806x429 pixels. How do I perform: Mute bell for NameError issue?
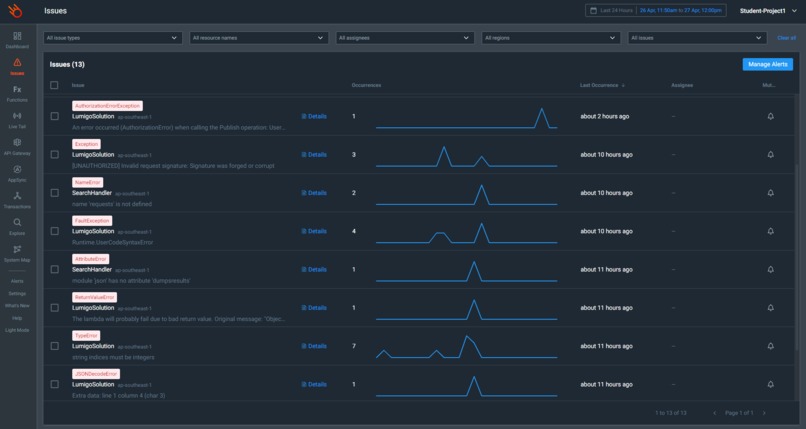point(771,193)
